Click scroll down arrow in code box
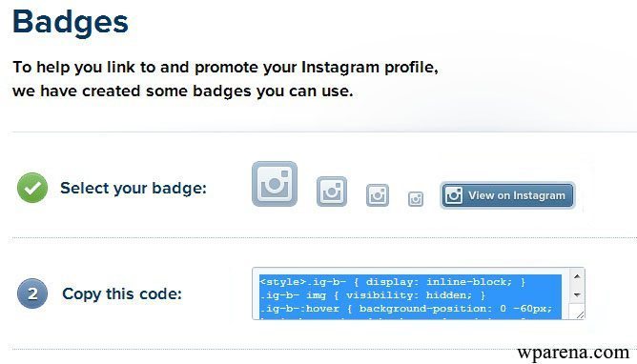The image size is (637, 364). point(577,295)
